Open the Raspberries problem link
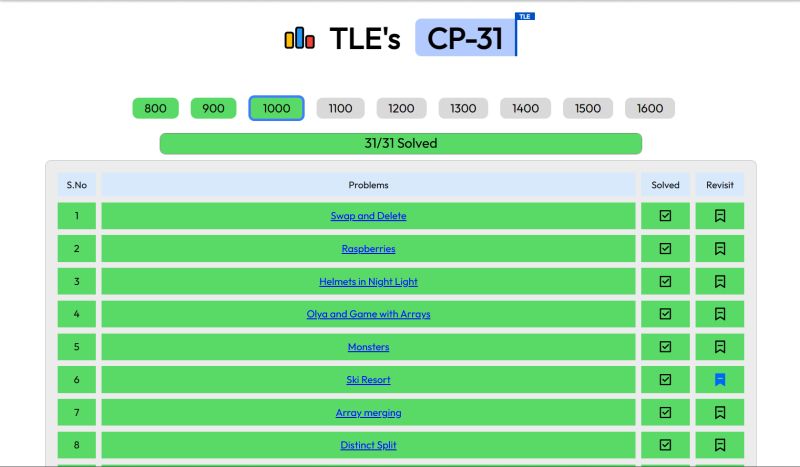The height and width of the screenshot is (467, 800). click(x=368, y=249)
